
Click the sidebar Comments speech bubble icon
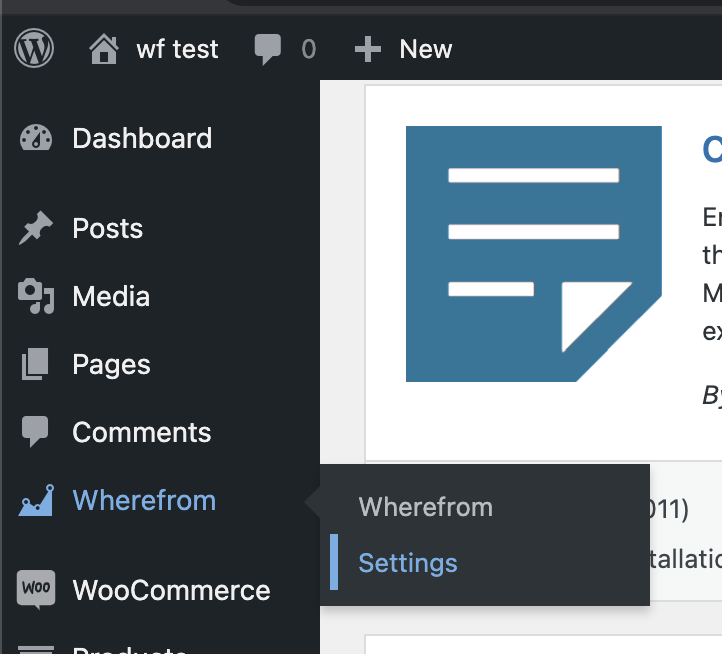[x=36, y=433]
